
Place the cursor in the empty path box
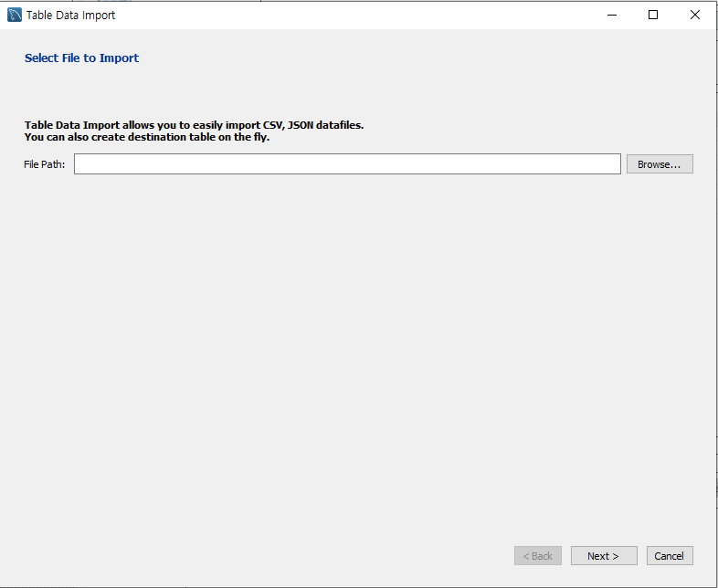(347, 163)
